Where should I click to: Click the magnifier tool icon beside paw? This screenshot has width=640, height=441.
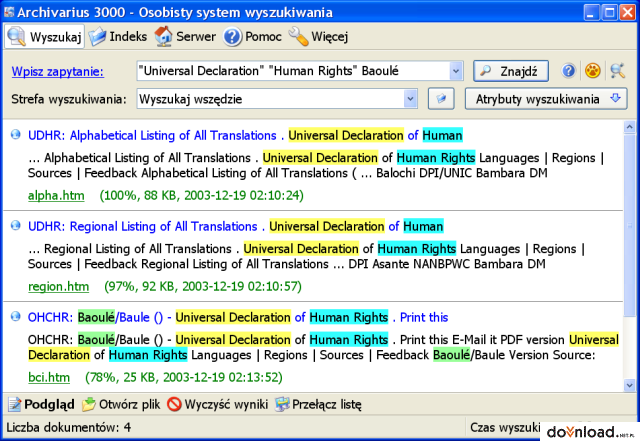click(x=618, y=71)
